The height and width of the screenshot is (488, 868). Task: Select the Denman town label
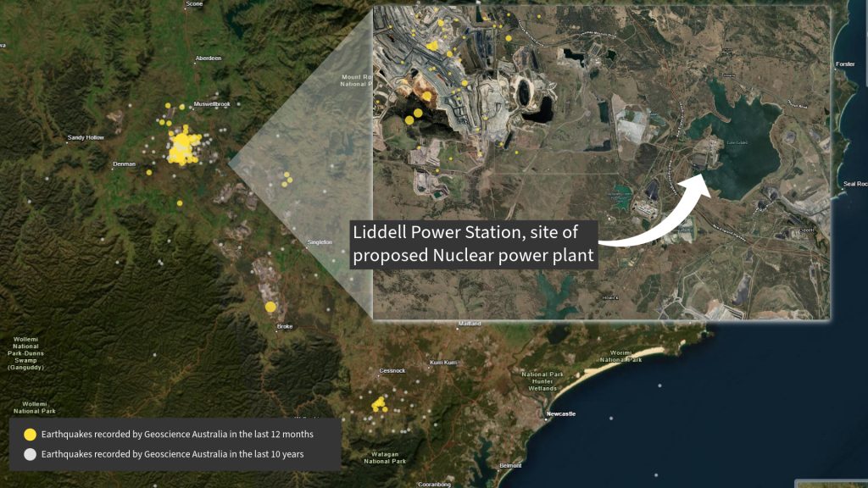(x=124, y=164)
